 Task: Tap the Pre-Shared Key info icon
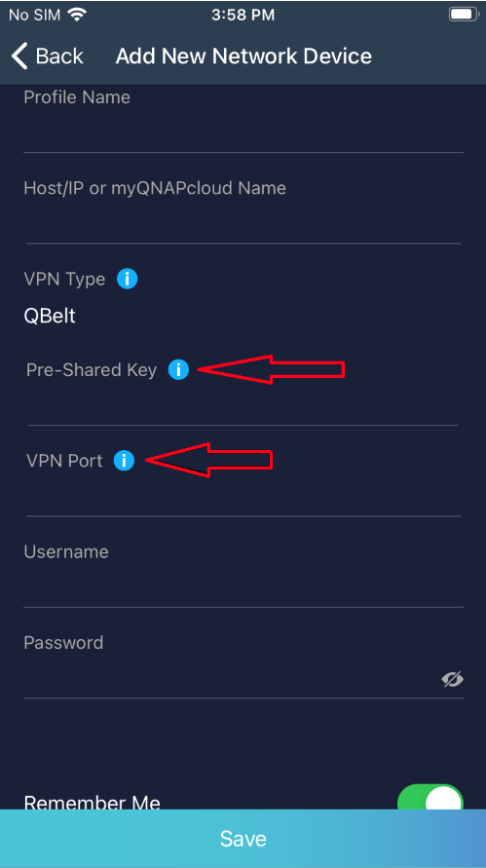pyautogui.click(x=178, y=369)
